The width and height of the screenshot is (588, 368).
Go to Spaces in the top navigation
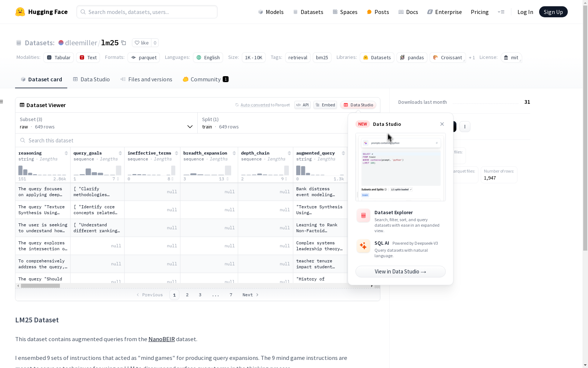coord(345,12)
